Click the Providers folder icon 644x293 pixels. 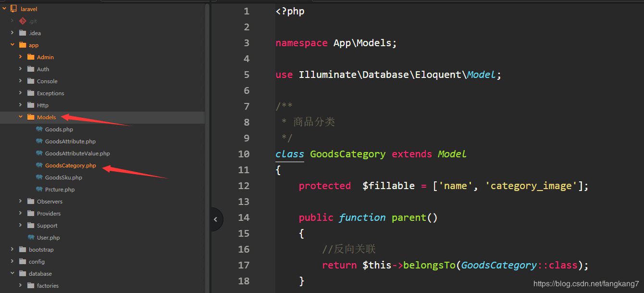click(x=31, y=213)
